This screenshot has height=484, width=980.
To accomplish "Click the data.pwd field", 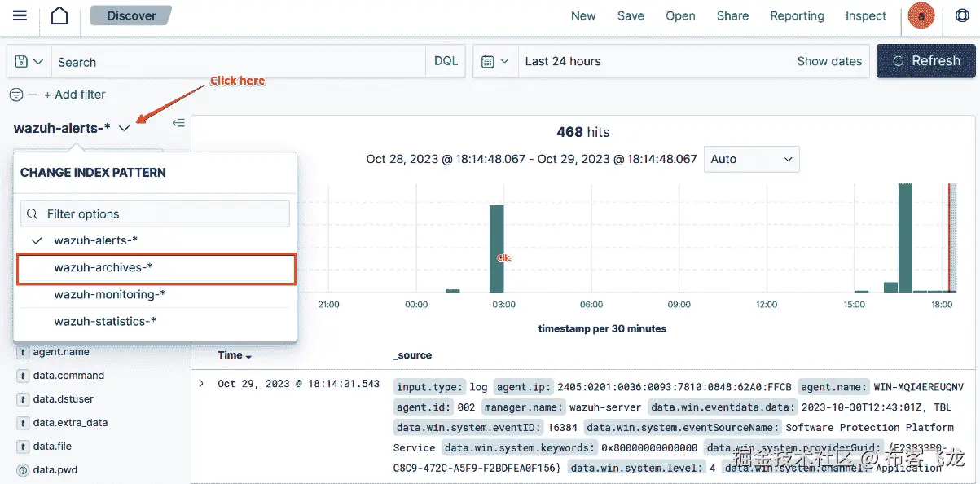I will (55, 470).
